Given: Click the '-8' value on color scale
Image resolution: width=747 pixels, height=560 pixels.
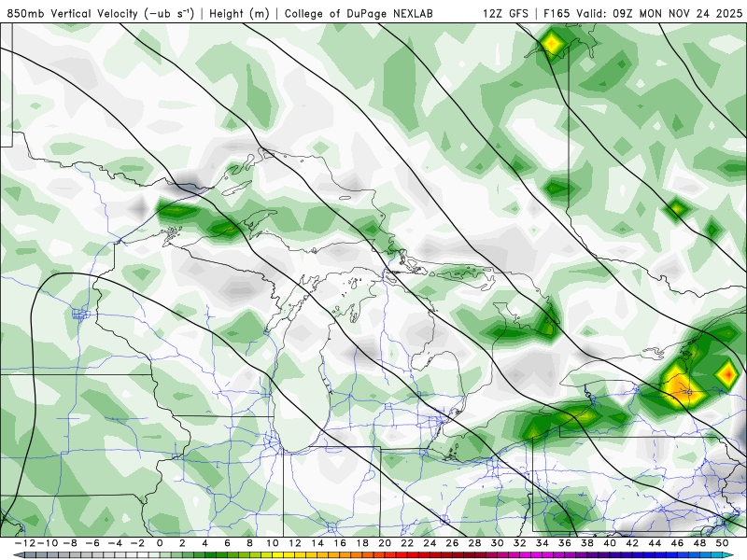Looking at the screenshot, I should pyautogui.click(x=70, y=543).
